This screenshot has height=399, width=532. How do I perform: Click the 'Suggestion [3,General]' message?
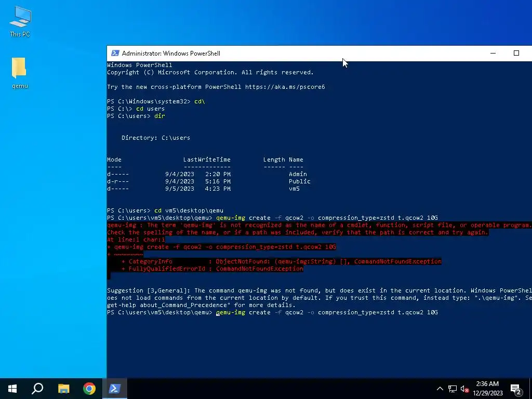(x=320, y=298)
